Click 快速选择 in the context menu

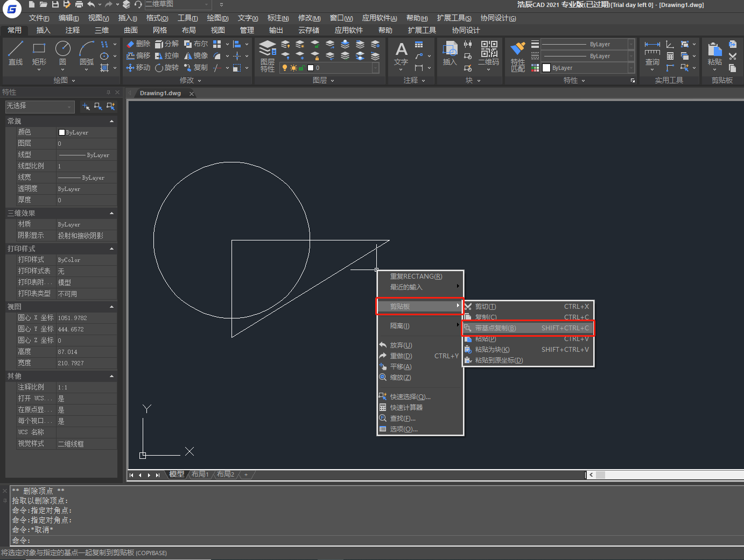410,397
